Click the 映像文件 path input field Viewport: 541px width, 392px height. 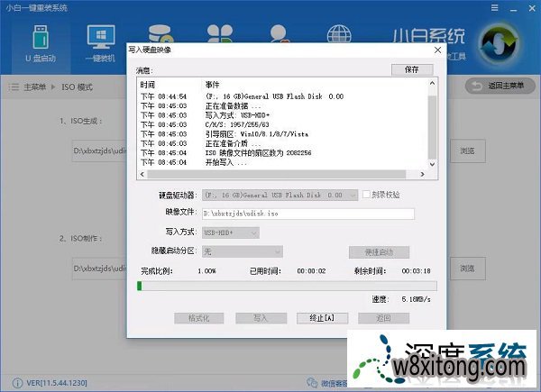(x=307, y=214)
